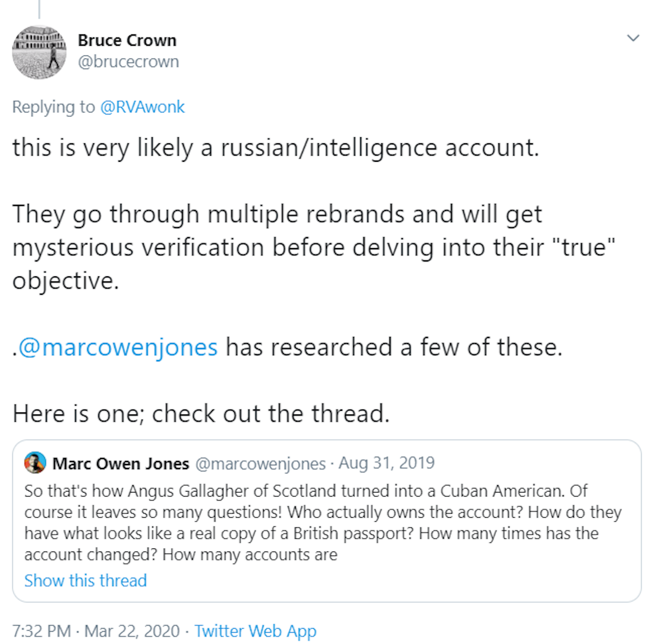This screenshot has width=657, height=644.
Task: Click Bruce Crown's profile avatar
Action: [40, 52]
